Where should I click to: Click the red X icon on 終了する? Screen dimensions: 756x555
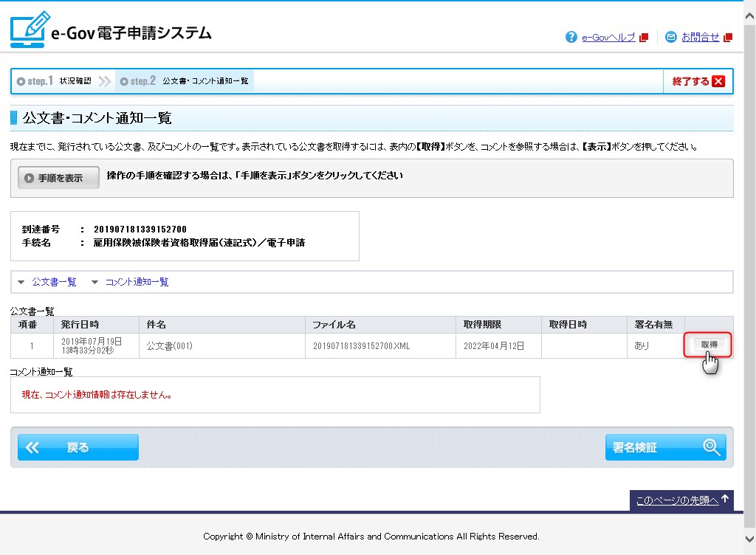(718, 81)
